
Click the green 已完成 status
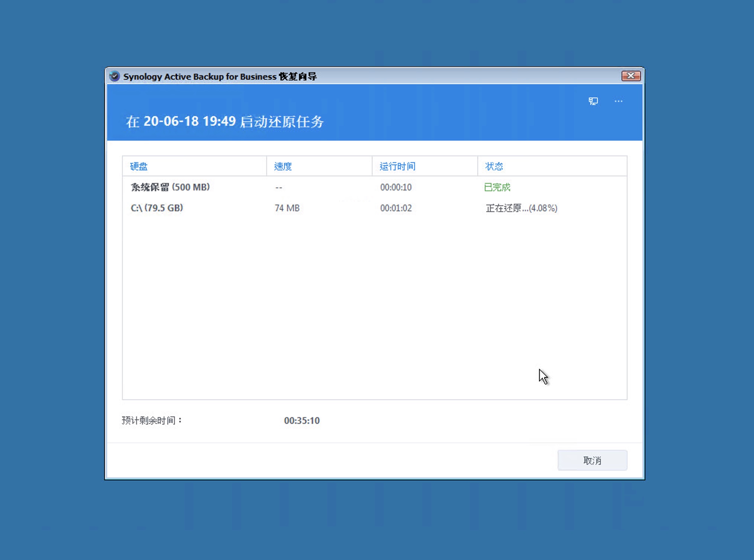497,187
